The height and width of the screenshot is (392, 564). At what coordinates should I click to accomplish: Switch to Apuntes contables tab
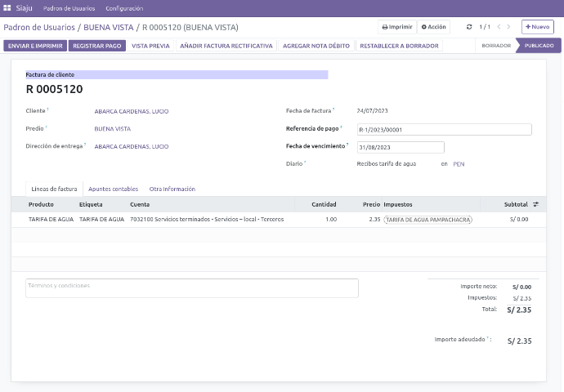pos(113,189)
